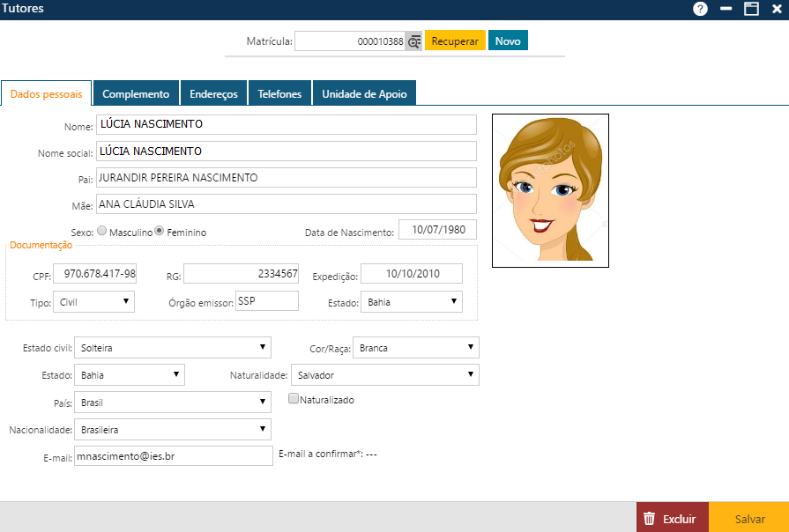The height and width of the screenshot is (532, 789).
Task: Click the trash icon on Excluir
Action: click(x=650, y=519)
